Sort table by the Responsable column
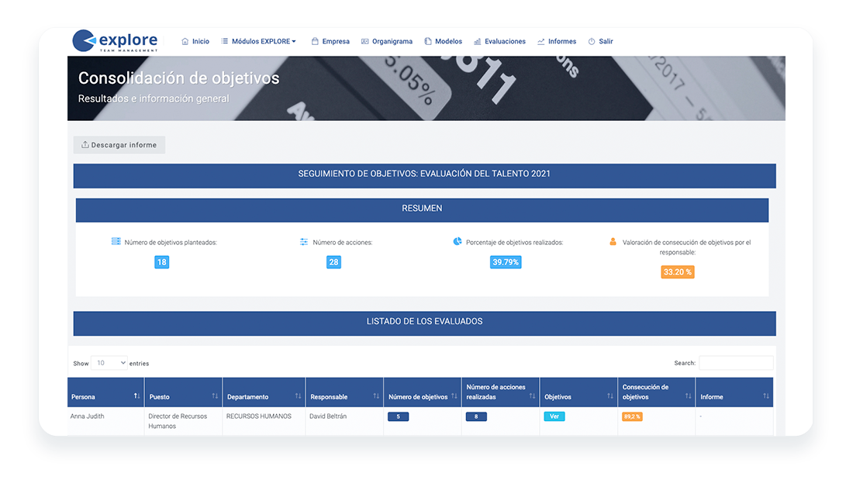Image resolution: width=853 pixels, height=504 pixels. pos(344,392)
